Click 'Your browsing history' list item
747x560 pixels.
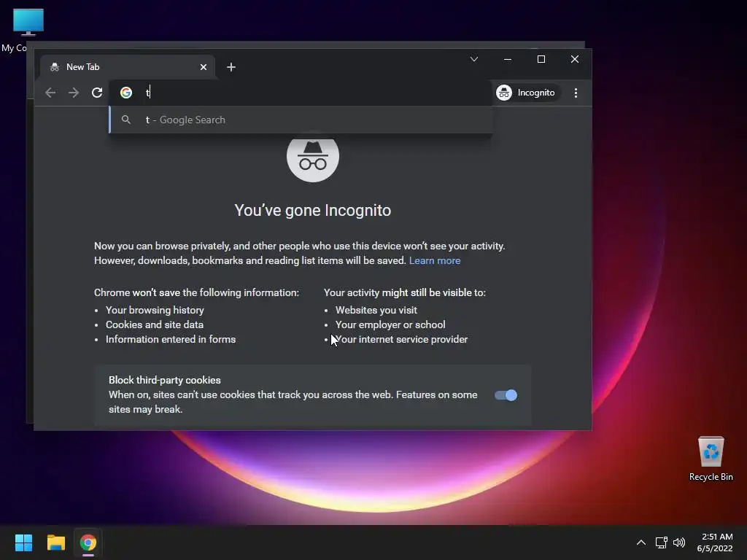click(x=155, y=310)
